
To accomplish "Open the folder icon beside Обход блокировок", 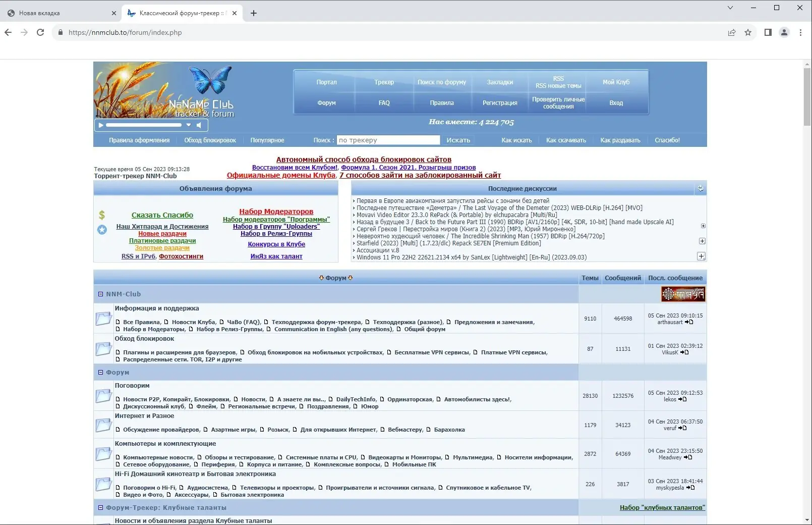I will [103, 348].
